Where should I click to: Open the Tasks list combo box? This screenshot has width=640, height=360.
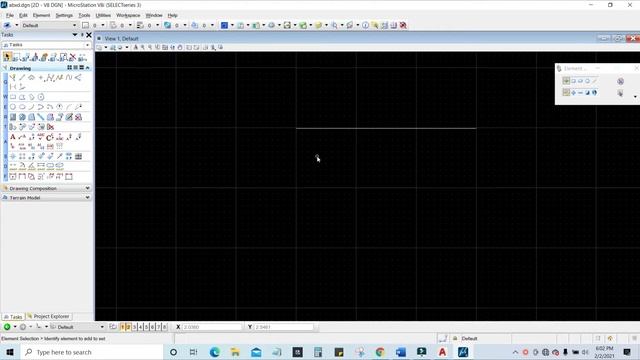[x=46, y=45]
